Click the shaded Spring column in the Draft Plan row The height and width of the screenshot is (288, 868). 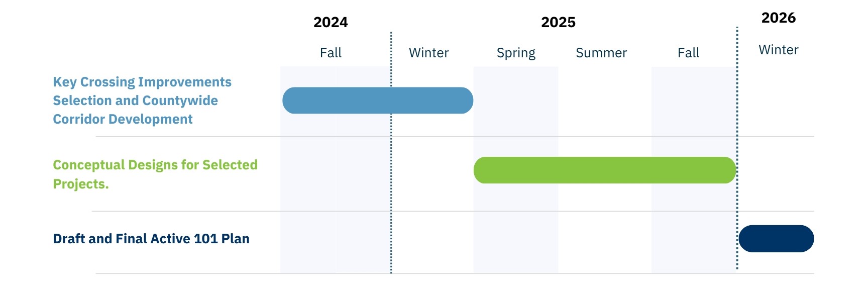coord(515,241)
